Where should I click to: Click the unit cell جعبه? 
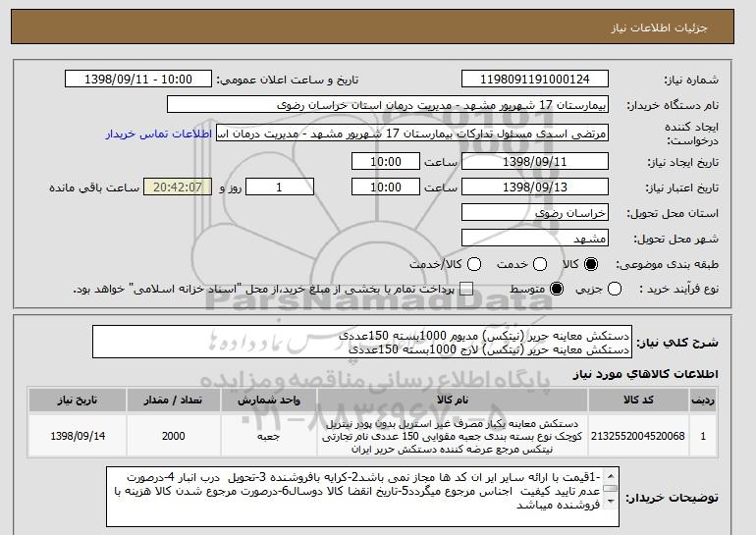tap(269, 436)
